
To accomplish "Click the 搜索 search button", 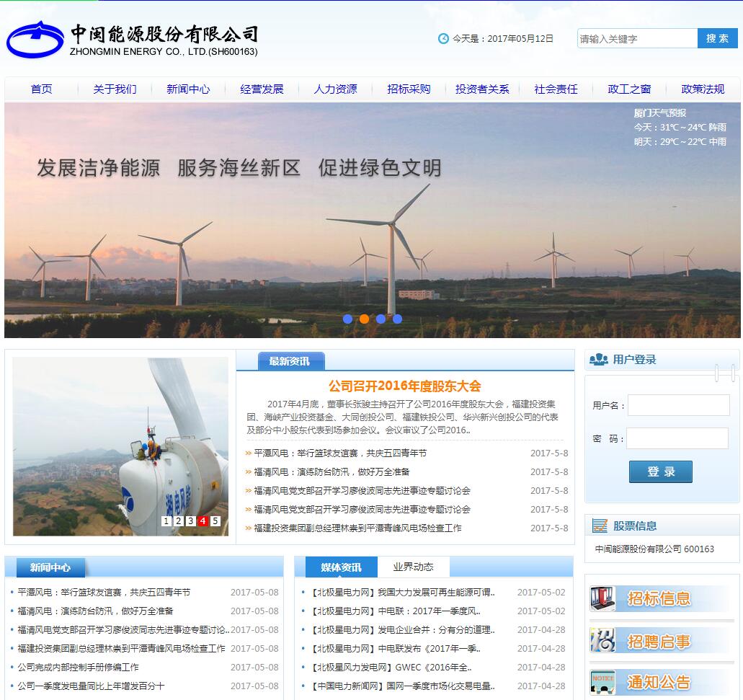I will click(x=717, y=38).
